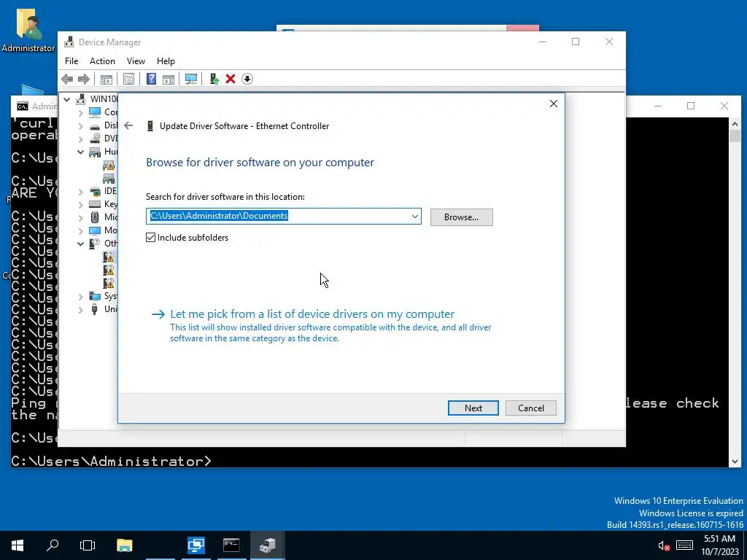
Task: Switch to Command Prompt taskbar icon
Action: (231, 545)
